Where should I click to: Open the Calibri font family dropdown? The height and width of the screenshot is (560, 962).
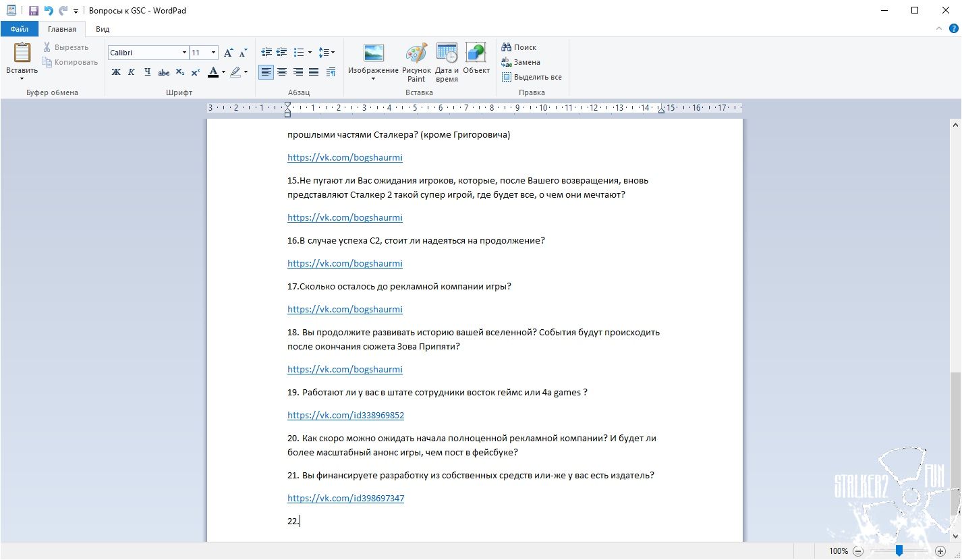[184, 53]
